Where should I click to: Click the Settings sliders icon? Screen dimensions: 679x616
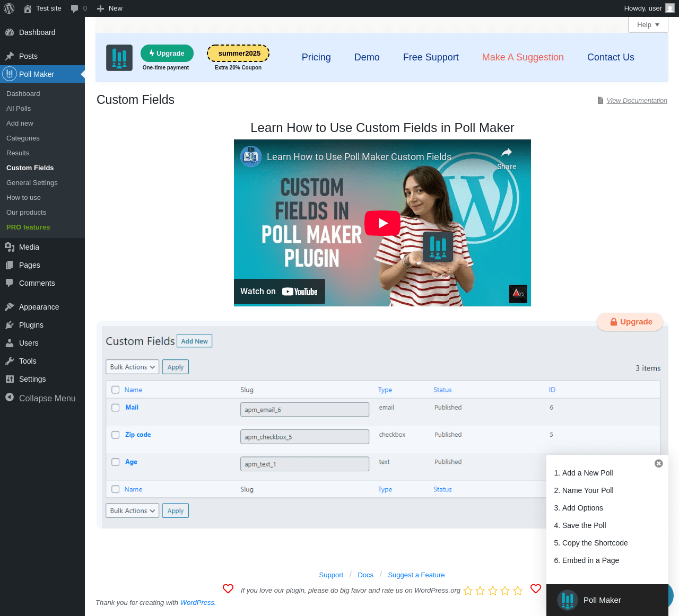[x=10, y=379]
